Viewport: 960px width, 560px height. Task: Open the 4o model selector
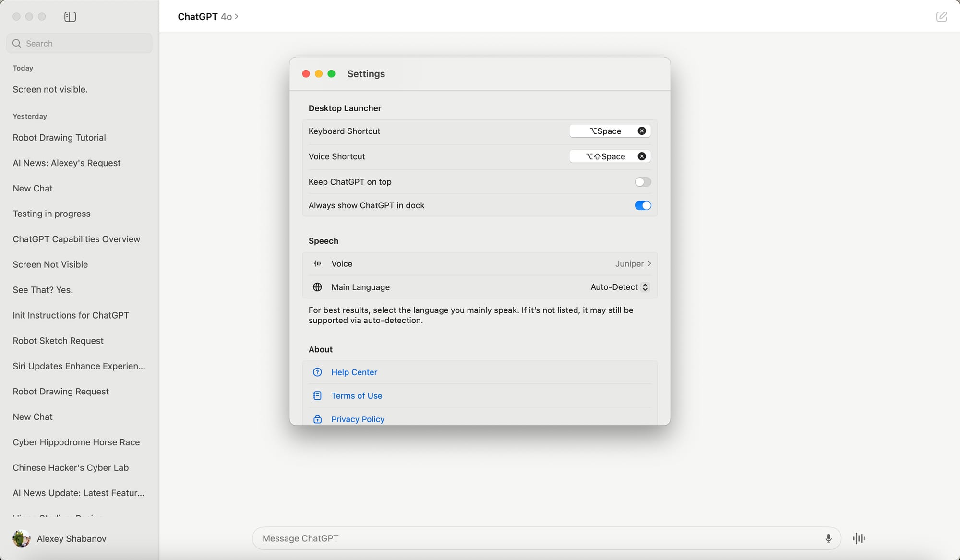pos(228,17)
